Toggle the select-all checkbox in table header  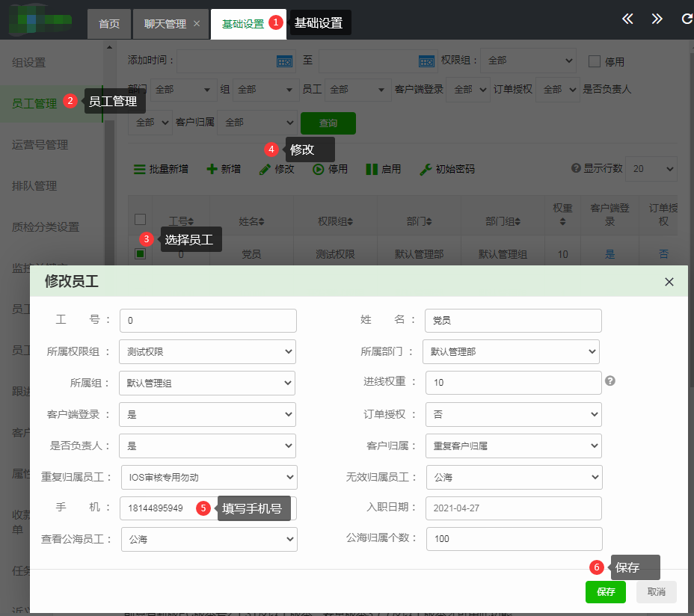(140, 219)
